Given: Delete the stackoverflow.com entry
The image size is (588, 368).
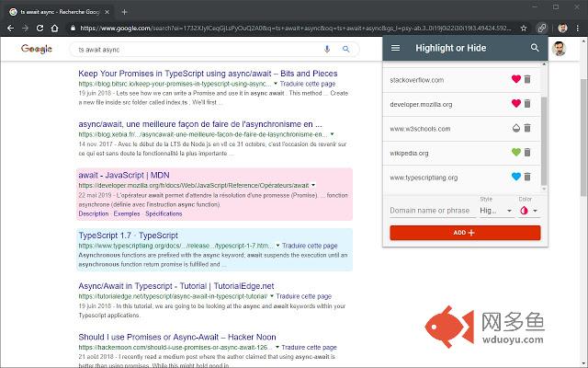Looking at the screenshot, I should [x=527, y=79].
